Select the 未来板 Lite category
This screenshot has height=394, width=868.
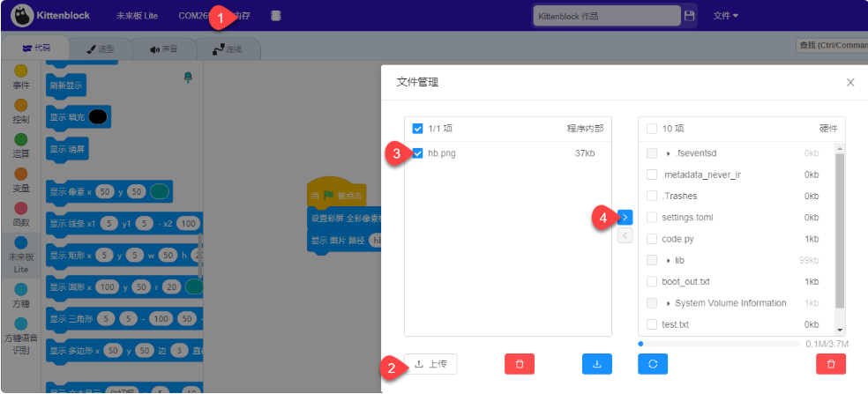20,256
